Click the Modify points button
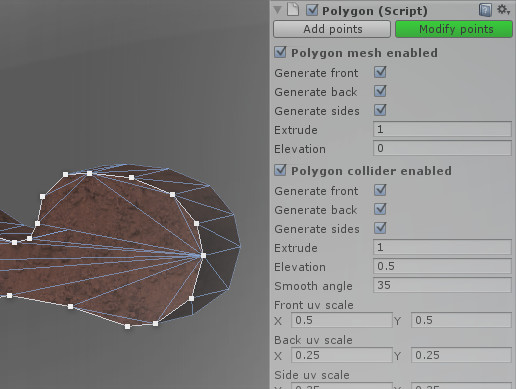 coord(454,29)
